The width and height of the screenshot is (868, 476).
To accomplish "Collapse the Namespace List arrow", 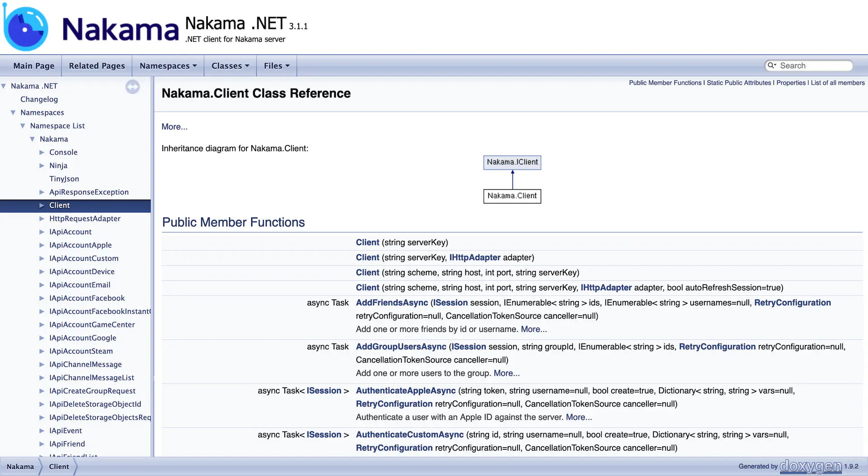I will coord(23,126).
